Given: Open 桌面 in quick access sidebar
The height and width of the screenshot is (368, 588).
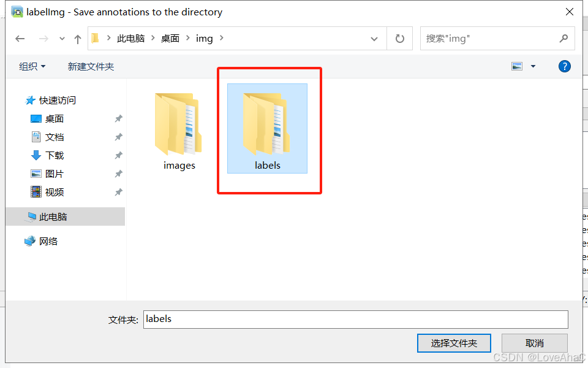Looking at the screenshot, I should 55,118.
